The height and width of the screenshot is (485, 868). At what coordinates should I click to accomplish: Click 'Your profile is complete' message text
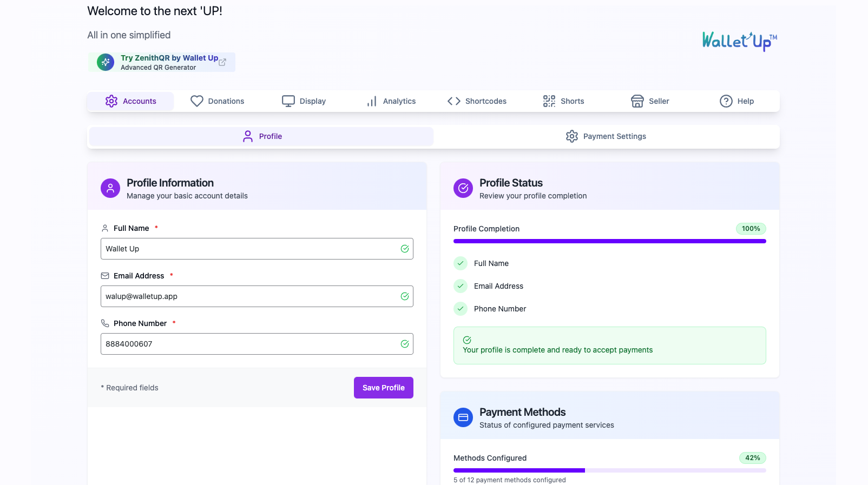pyautogui.click(x=558, y=350)
